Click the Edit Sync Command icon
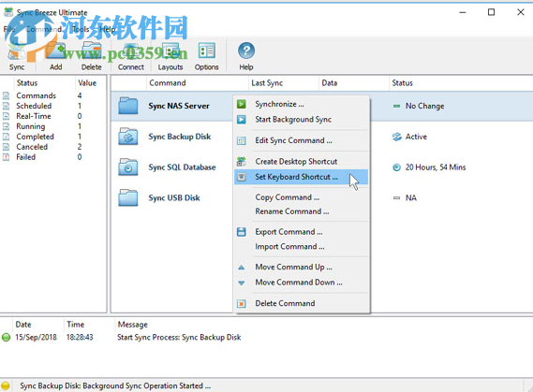The width and height of the screenshot is (533, 392). (x=242, y=140)
